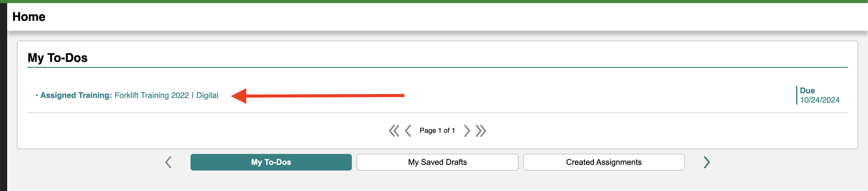Go to next page of to-dos

pos(467,131)
